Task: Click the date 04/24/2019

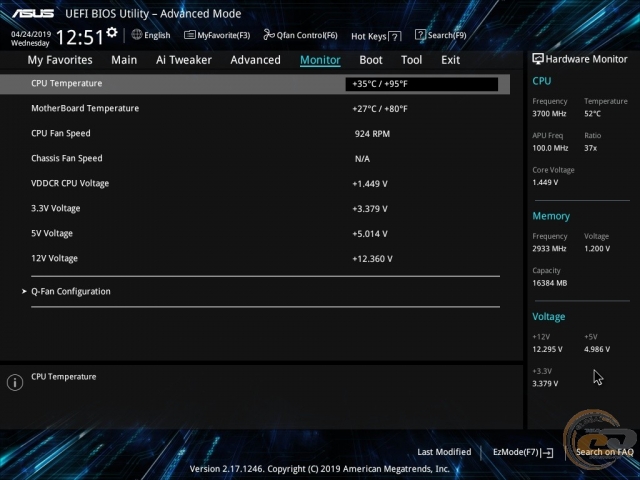Action: (31, 34)
